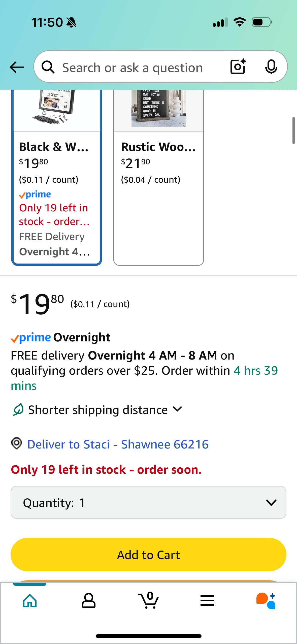Viewport: 297px width, 644px height.
Task: Click the page scrollbar handle
Action: (293, 130)
